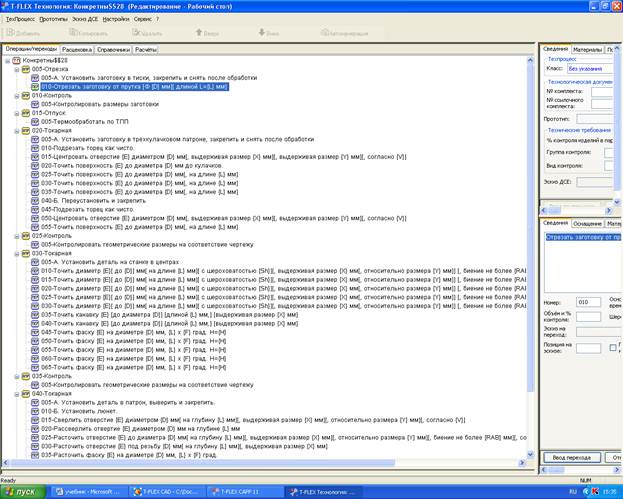Toggle the checkbox beside Позиция на эскизе field
Image resolution: width=623 pixels, height=499 pixels.
point(613,348)
